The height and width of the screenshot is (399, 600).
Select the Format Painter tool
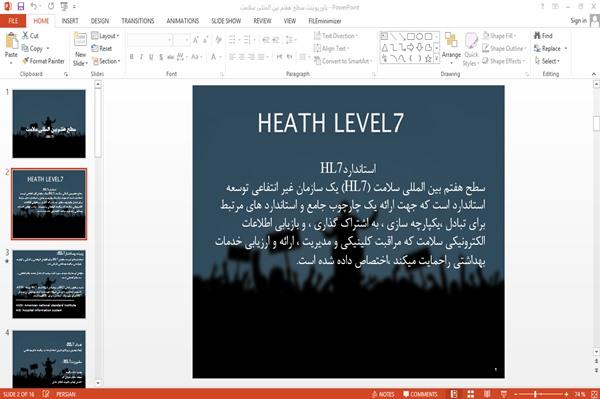tap(43, 61)
